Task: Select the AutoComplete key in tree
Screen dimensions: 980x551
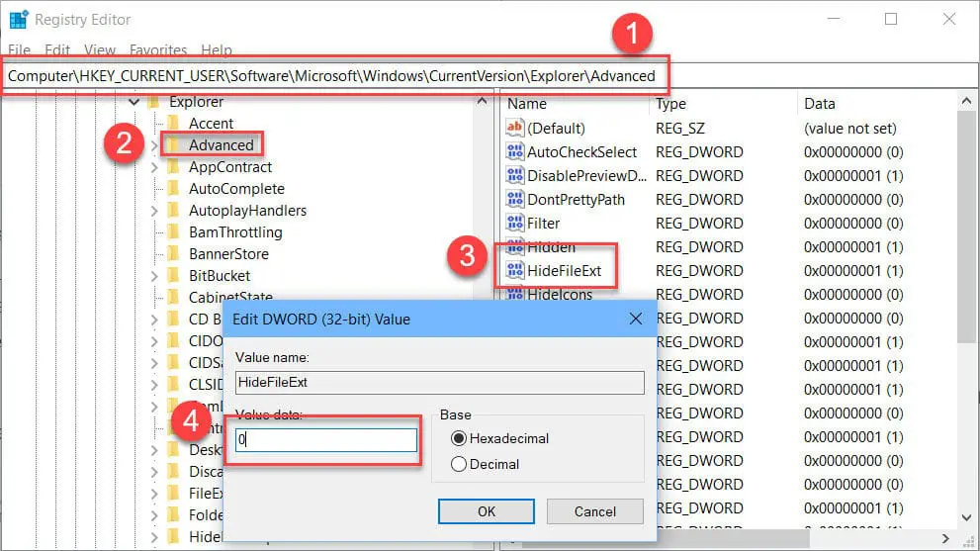Action: pos(236,188)
